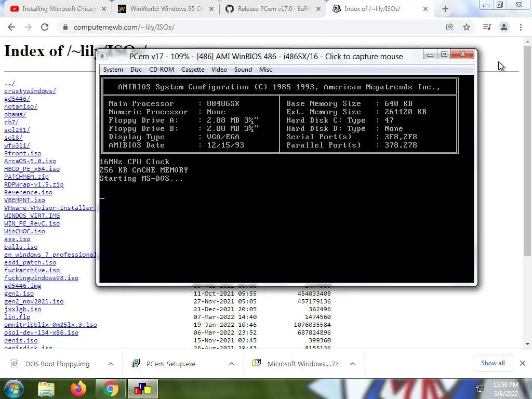Open notaniso/ folder link
The width and height of the screenshot is (532, 399).
(21, 107)
